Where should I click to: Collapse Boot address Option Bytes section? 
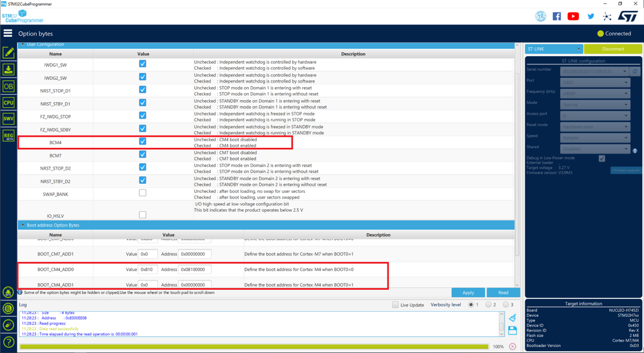click(x=23, y=225)
